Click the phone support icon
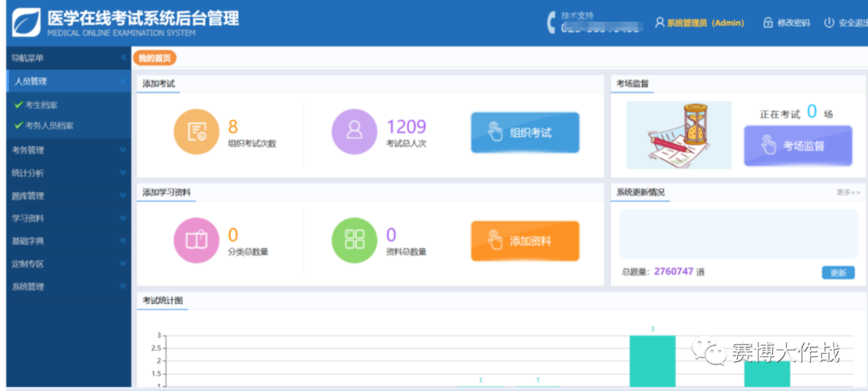The width and height of the screenshot is (868, 391). tap(551, 23)
